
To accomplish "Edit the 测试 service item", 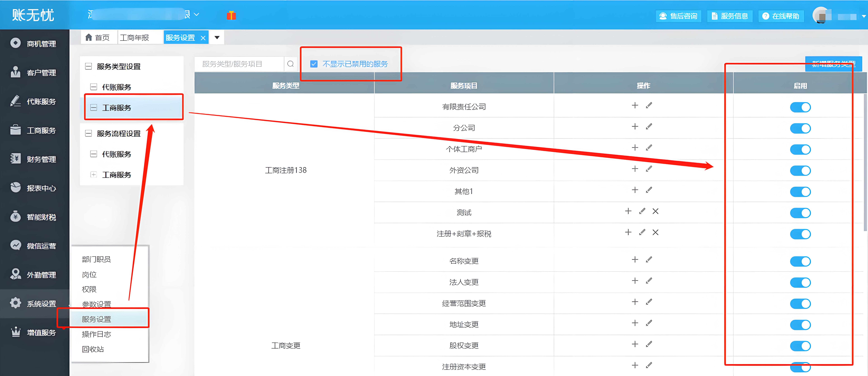I will [x=642, y=211].
